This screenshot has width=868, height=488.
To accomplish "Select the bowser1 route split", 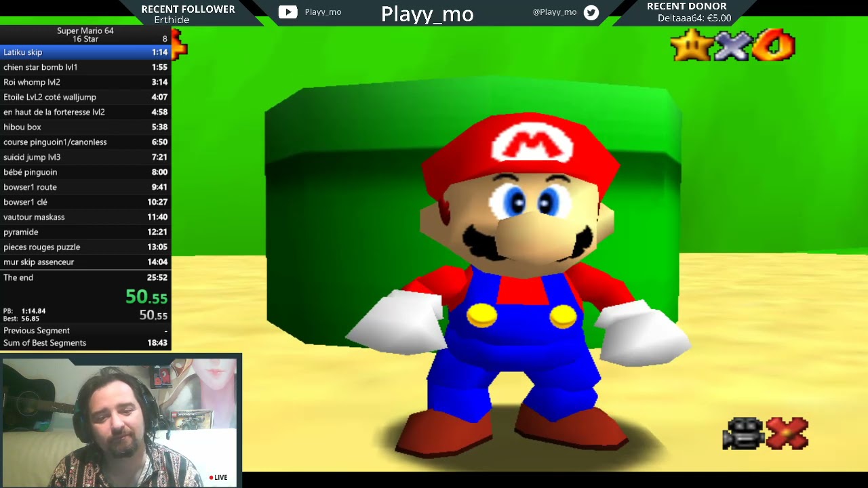I will coord(85,187).
